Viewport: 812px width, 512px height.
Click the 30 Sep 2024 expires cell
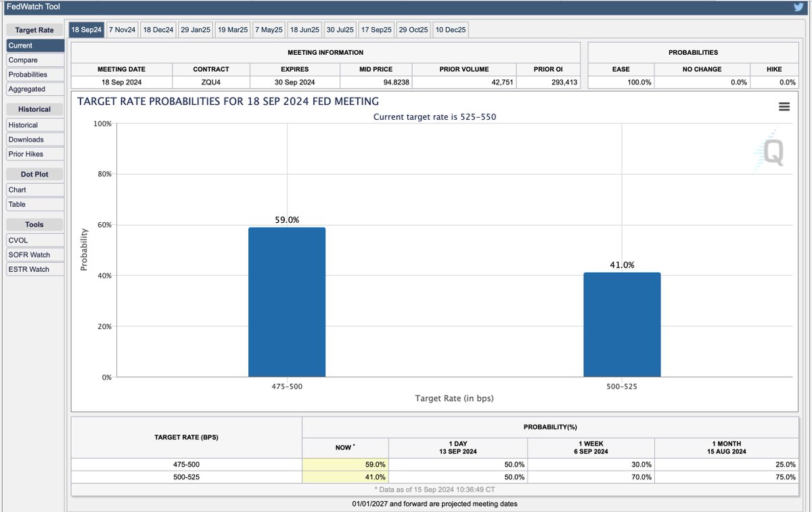point(294,82)
